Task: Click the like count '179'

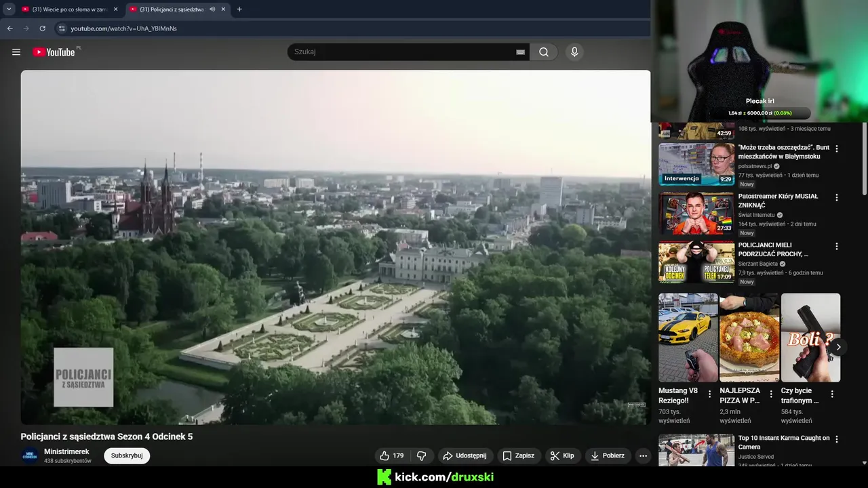Action: (398, 456)
